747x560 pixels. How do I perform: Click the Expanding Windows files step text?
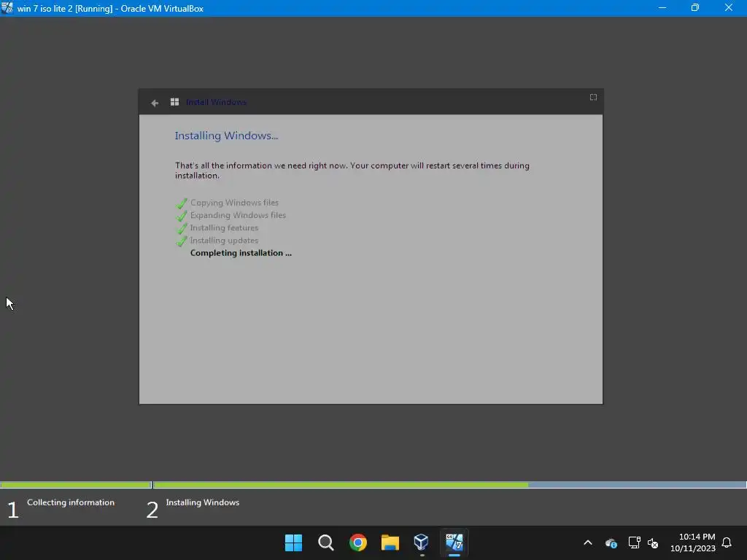tap(239, 215)
